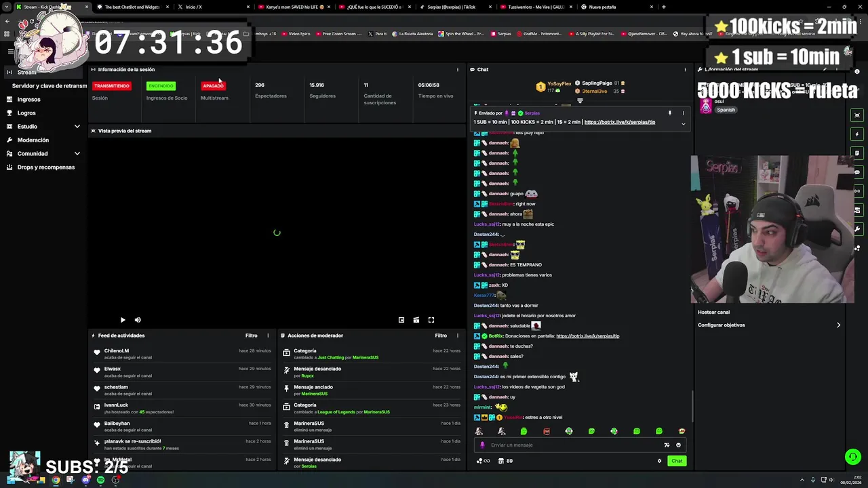Open Servidor y clave de retransmisión
Image resolution: width=868 pixels, height=488 pixels.
coord(50,85)
